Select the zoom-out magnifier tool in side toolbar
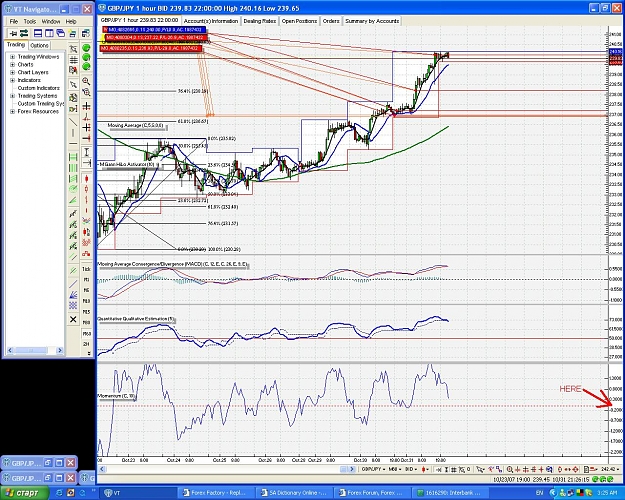 (x=86, y=93)
